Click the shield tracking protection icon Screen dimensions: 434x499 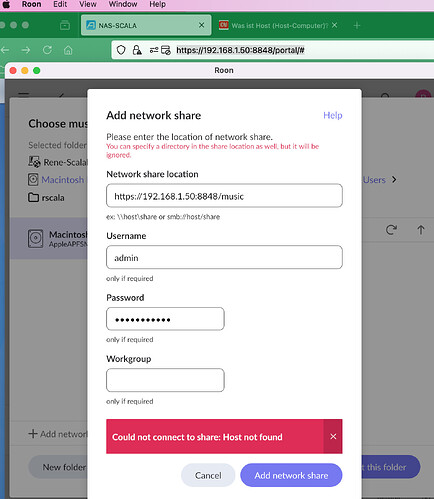[121, 50]
